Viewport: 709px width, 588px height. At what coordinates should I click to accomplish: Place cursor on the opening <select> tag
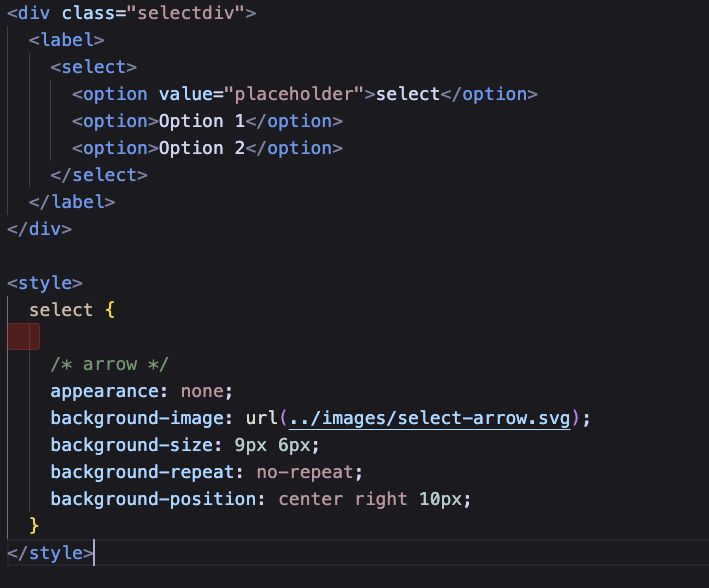(94, 67)
